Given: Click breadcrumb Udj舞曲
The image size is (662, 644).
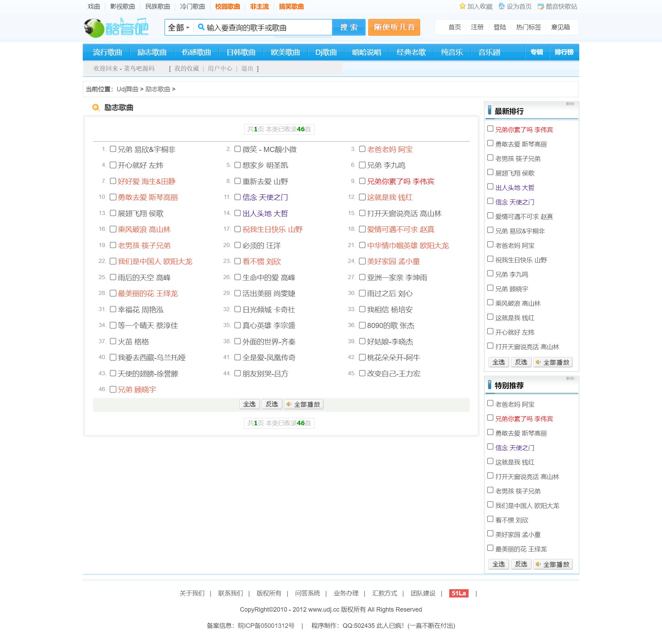Looking at the screenshot, I should (x=128, y=89).
